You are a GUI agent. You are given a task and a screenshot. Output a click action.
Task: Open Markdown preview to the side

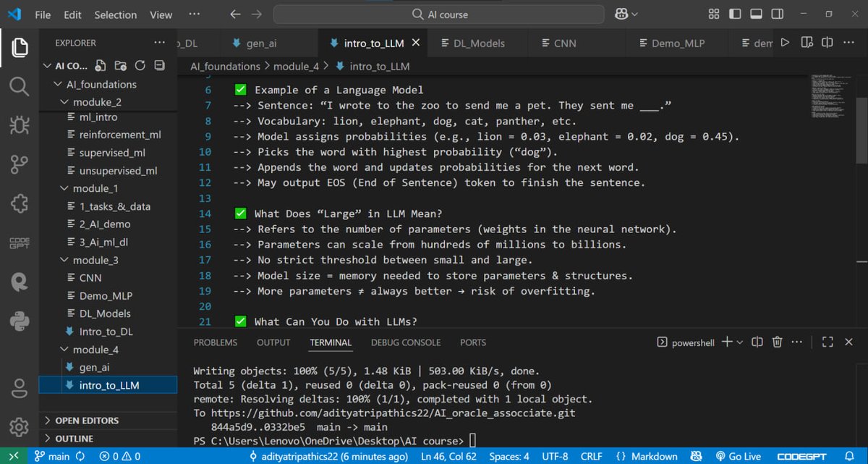click(807, 43)
